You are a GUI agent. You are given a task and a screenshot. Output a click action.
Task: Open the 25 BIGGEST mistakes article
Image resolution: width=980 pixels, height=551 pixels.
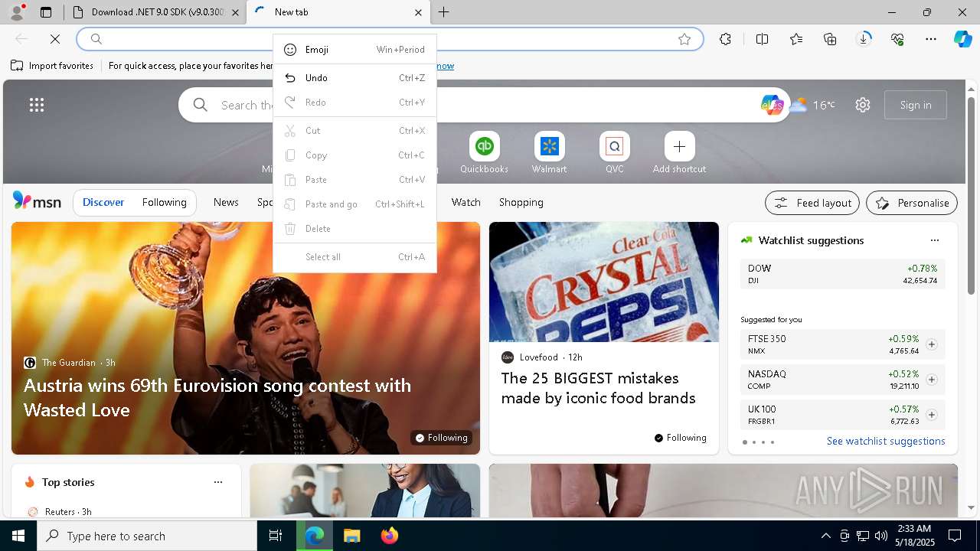pos(598,388)
